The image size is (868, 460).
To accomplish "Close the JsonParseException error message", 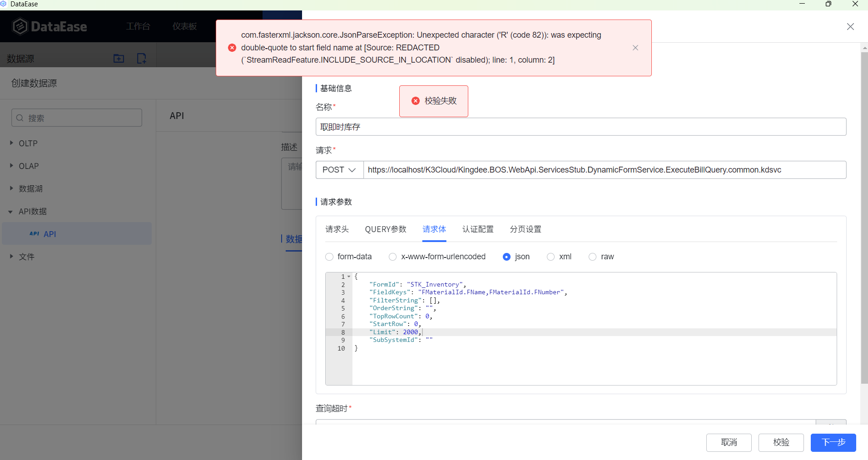I will pyautogui.click(x=635, y=48).
